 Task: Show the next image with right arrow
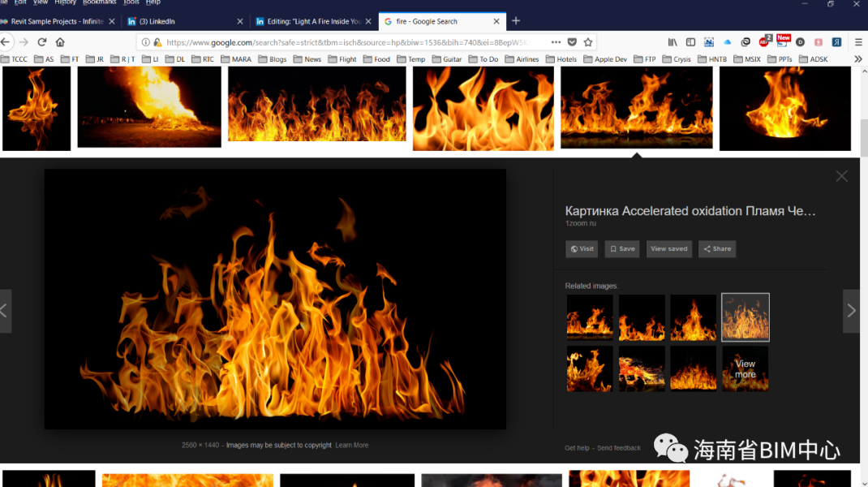pos(851,311)
